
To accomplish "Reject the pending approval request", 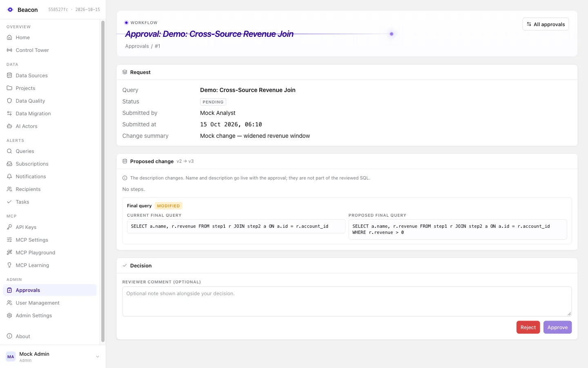I will pos(528,327).
